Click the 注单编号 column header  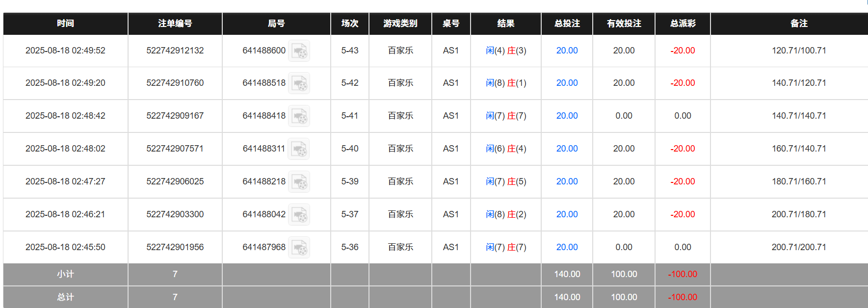(175, 24)
